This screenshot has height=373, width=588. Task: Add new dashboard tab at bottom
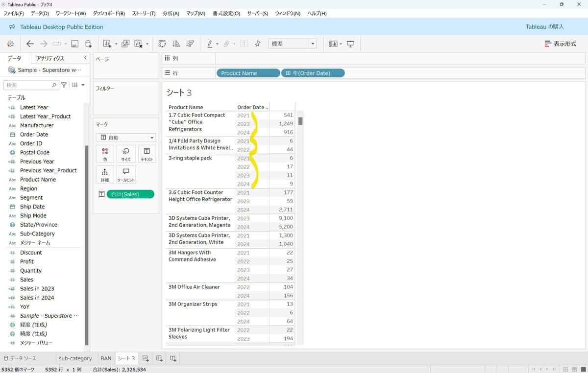click(x=159, y=359)
